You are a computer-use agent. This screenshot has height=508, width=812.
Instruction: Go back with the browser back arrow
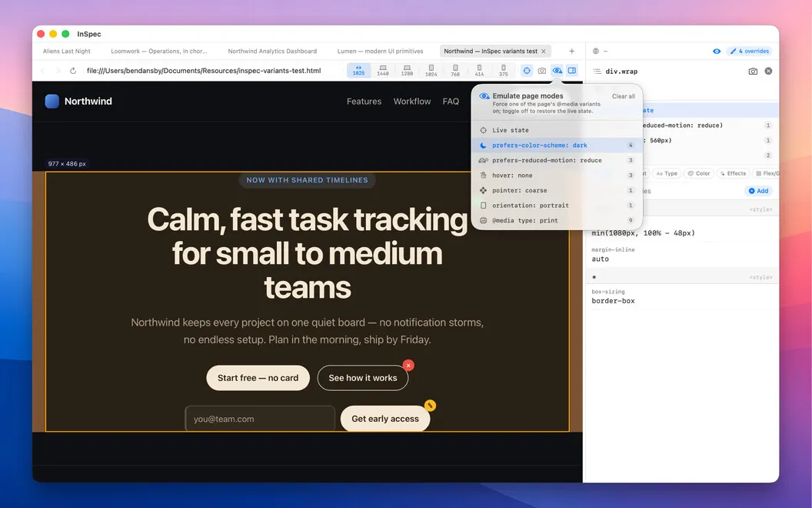tap(43, 71)
